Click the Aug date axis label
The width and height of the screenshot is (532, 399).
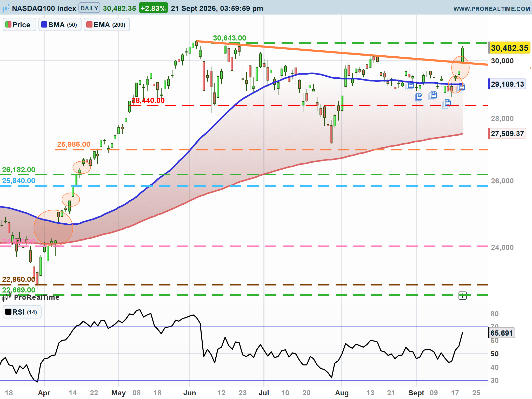click(x=342, y=393)
